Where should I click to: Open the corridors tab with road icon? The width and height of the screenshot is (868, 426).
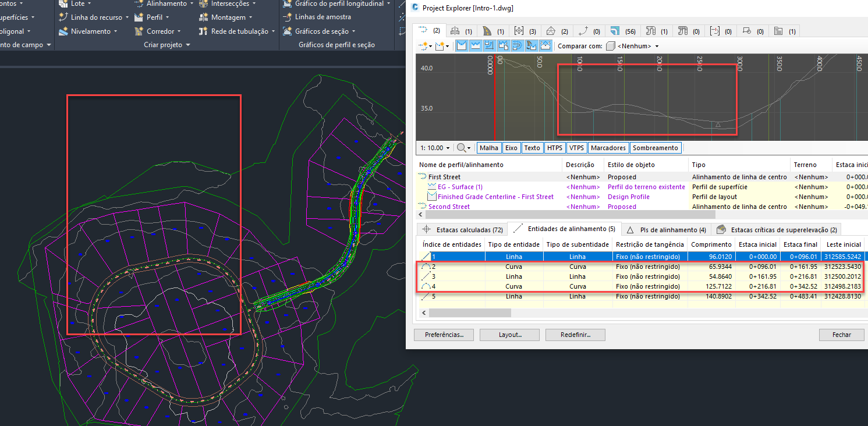[x=493, y=31]
